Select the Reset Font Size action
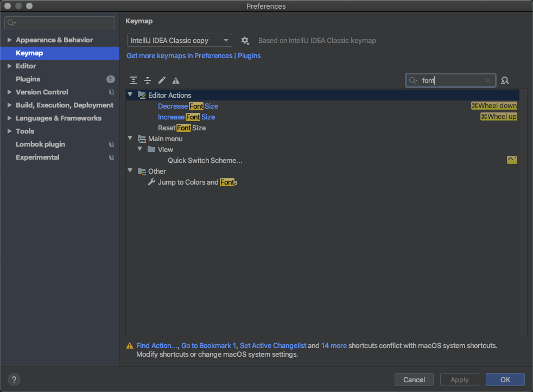This screenshot has width=533, height=392. (x=182, y=128)
